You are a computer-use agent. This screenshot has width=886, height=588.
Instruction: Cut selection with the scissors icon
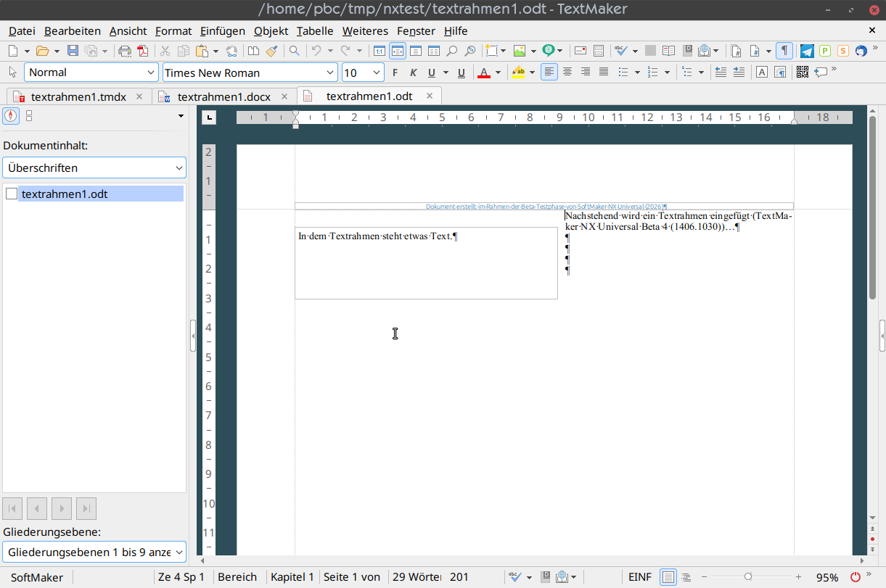tap(165, 51)
